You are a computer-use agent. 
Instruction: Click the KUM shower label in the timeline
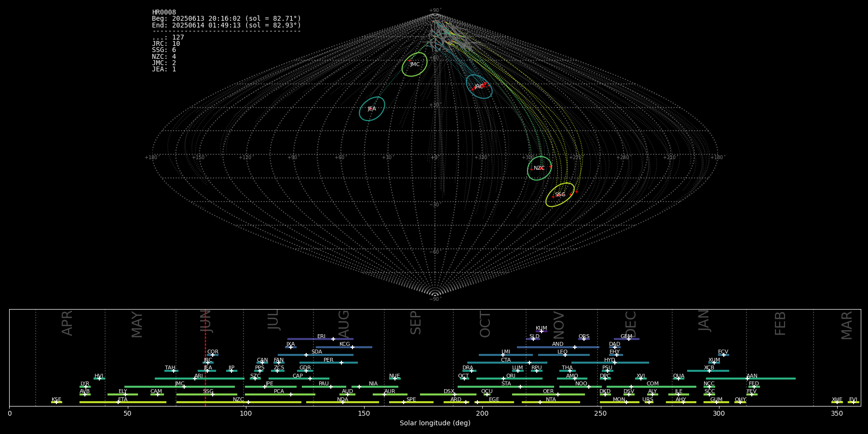[542, 328]
